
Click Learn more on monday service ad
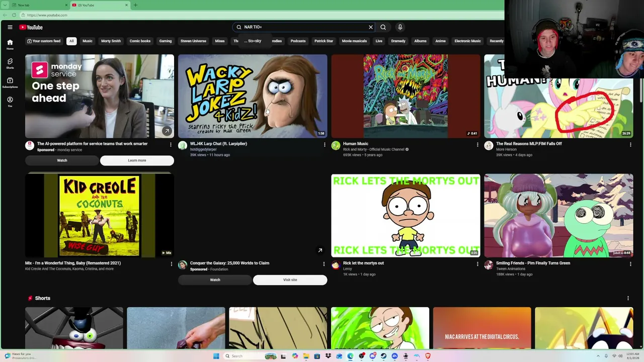137,160
